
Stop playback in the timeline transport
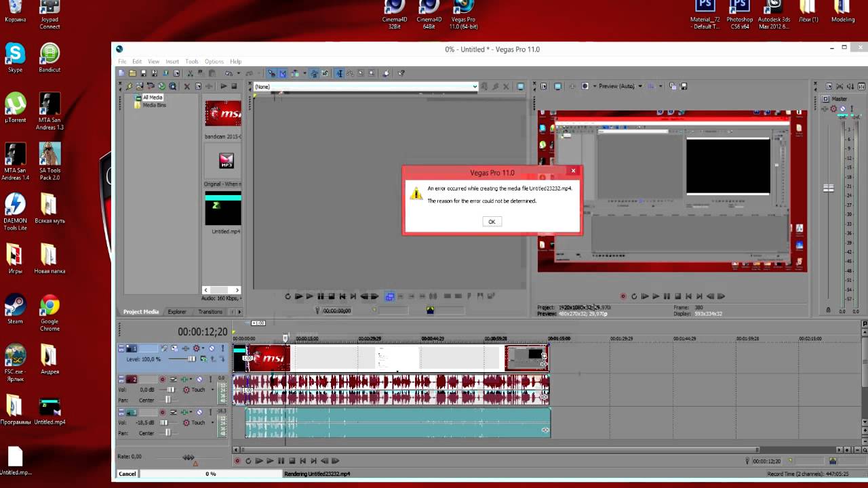point(292,461)
